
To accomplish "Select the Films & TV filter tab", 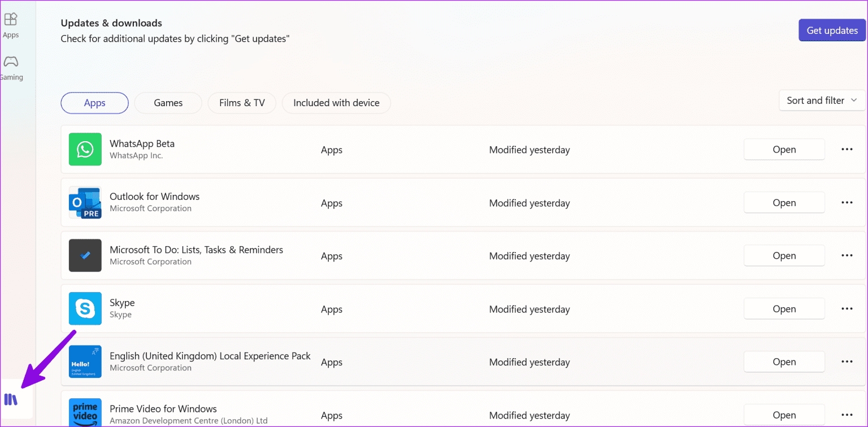I will [242, 103].
